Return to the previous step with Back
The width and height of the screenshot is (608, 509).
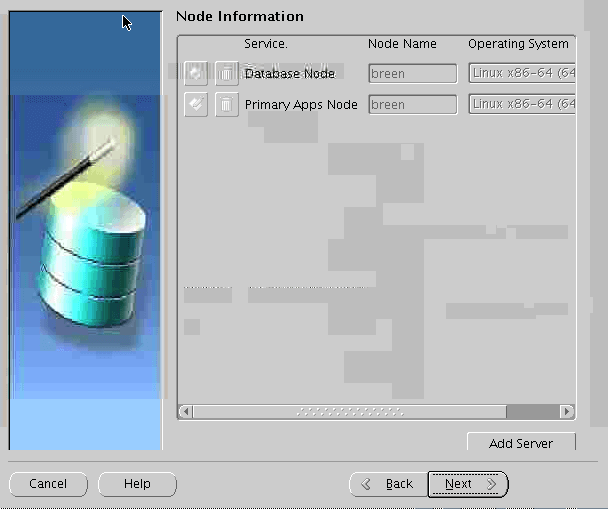[x=388, y=484]
